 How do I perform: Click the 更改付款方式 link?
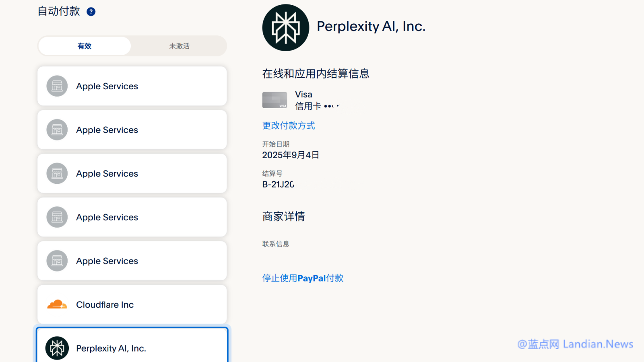pyautogui.click(x=289, y=125)
